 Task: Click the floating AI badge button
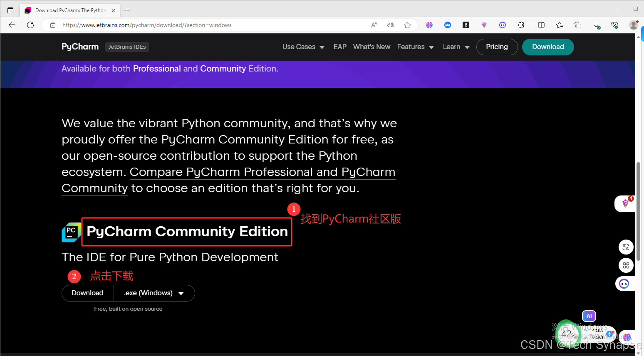589,316
